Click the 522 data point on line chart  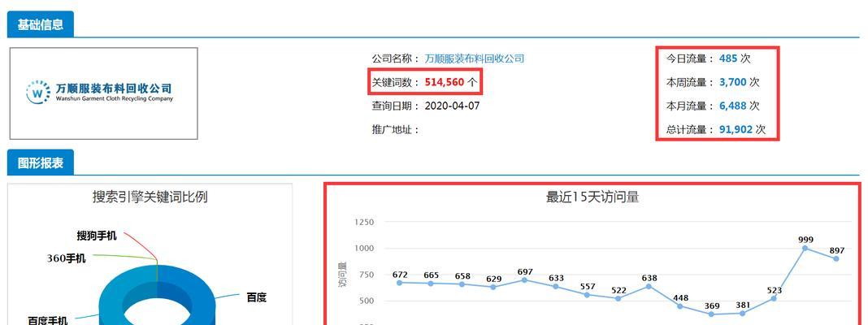[618, 298]
